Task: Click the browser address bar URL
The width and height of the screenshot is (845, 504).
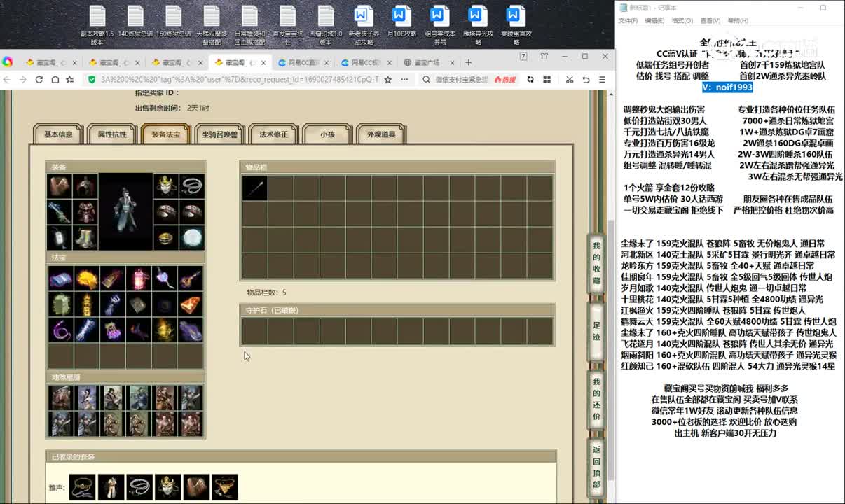Action: 239,80
